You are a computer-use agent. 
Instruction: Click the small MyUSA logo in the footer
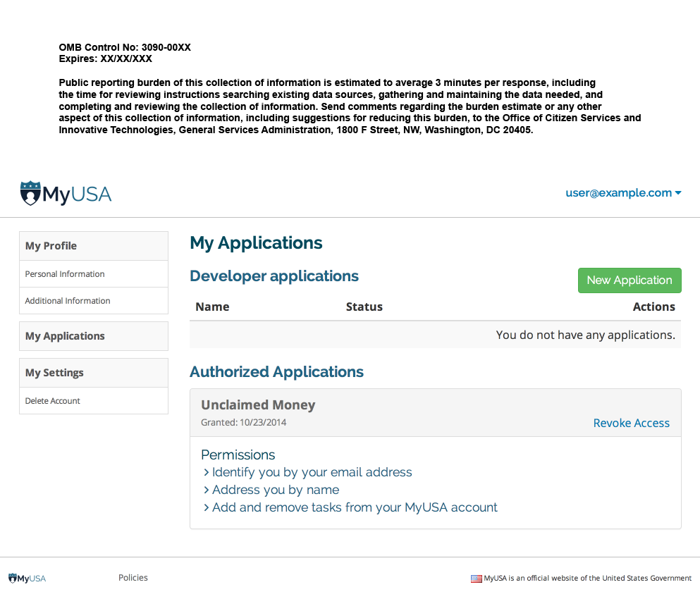[27, 579]
